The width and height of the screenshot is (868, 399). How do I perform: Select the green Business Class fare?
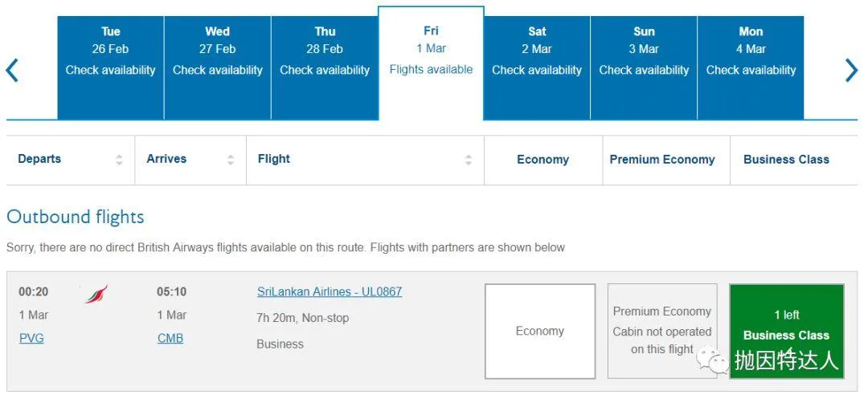786,325
